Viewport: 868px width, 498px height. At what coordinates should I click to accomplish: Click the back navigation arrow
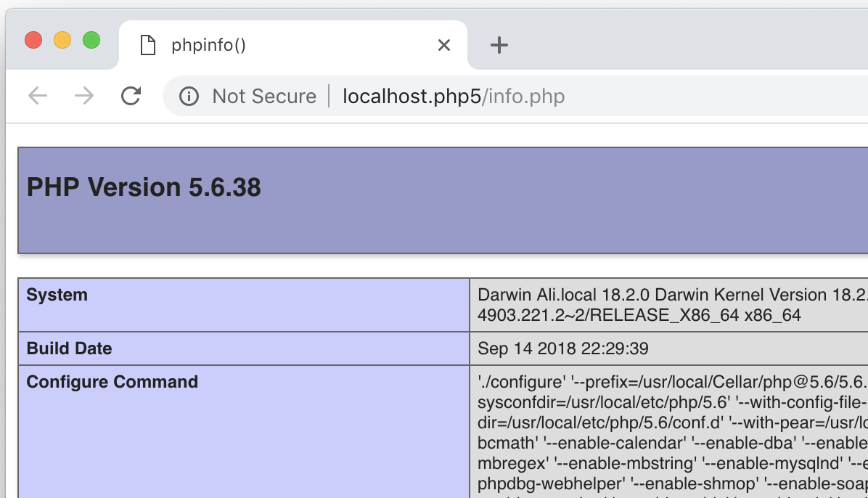(x=38, y=96)
